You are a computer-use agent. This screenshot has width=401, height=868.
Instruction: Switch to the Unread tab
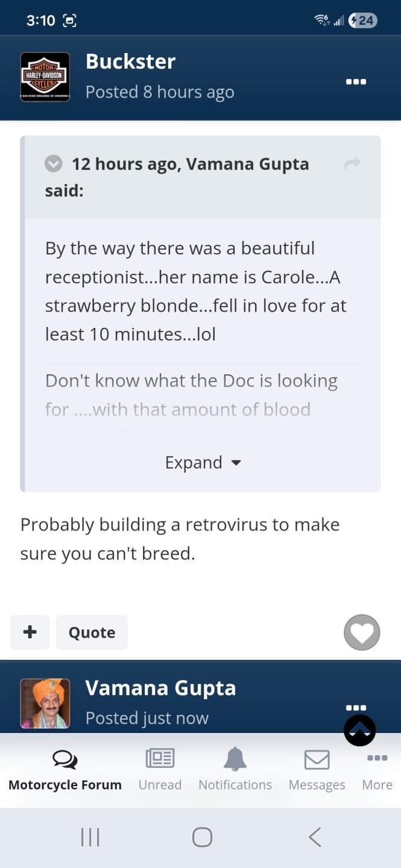160,769
